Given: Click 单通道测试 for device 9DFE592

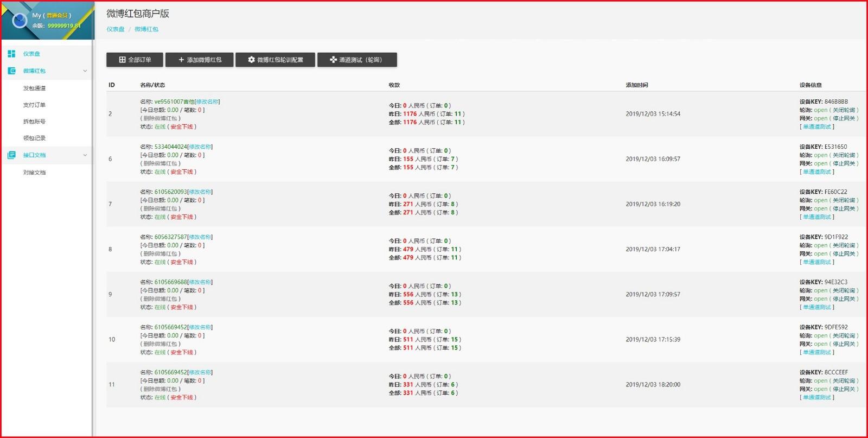Looking at the screenshot, I should tap(817, 352).
